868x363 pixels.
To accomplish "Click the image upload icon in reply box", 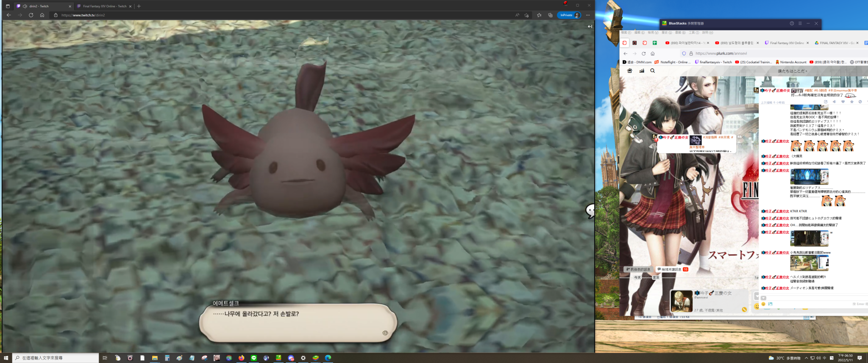I will point(770,304).
